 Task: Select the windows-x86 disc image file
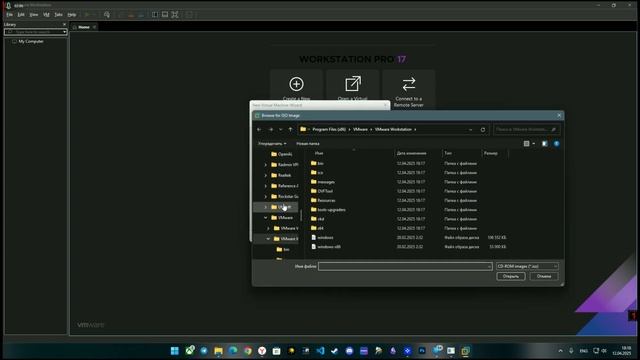(x=329, y=247)
